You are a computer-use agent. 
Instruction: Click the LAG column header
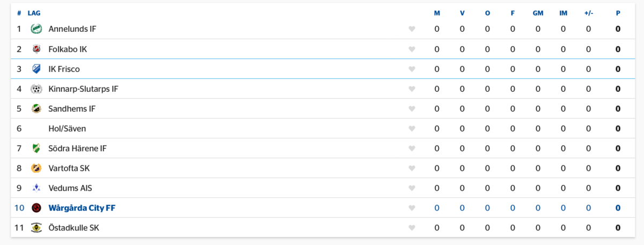pyautogui.click(x=34, y=13)
